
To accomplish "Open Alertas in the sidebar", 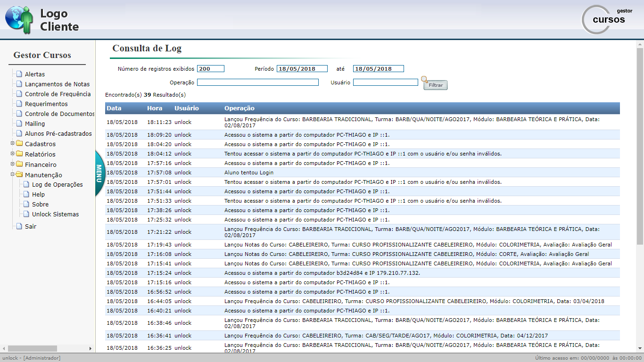I will click(x=35, y=74).
